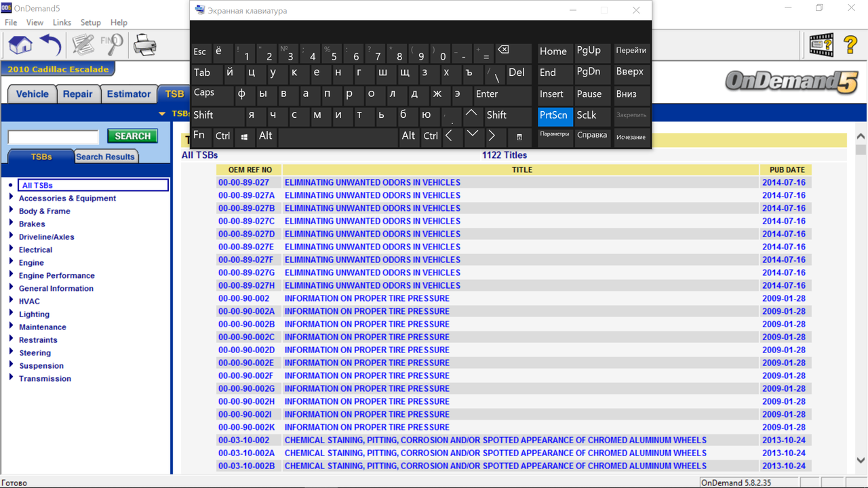The image size is (868, 488).
Task: Expand Brakes category arrow
Action: coord(11,223)
